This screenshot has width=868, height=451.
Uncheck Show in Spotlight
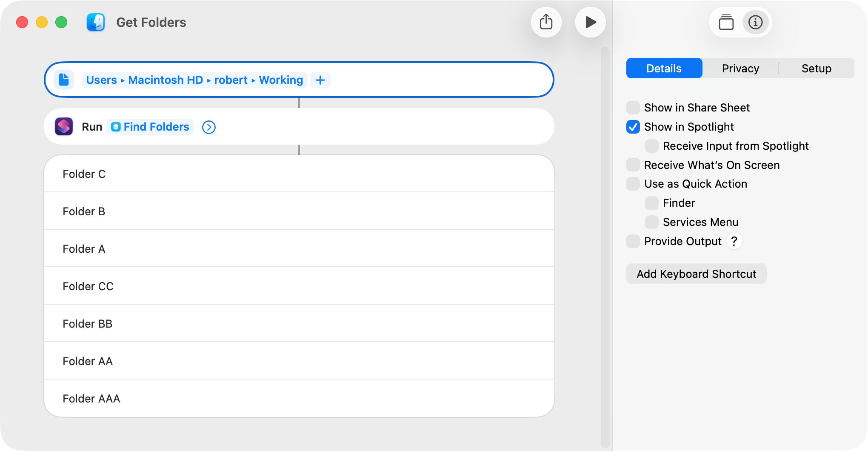point(633,127)
